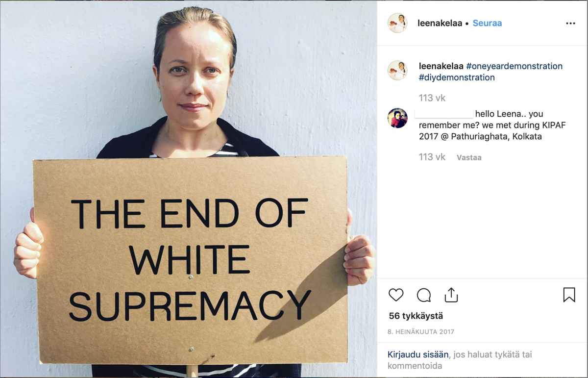Open the 8. HEINÄKUUTA 2017 post date link
588x378 pixels.
coord(421,332)
